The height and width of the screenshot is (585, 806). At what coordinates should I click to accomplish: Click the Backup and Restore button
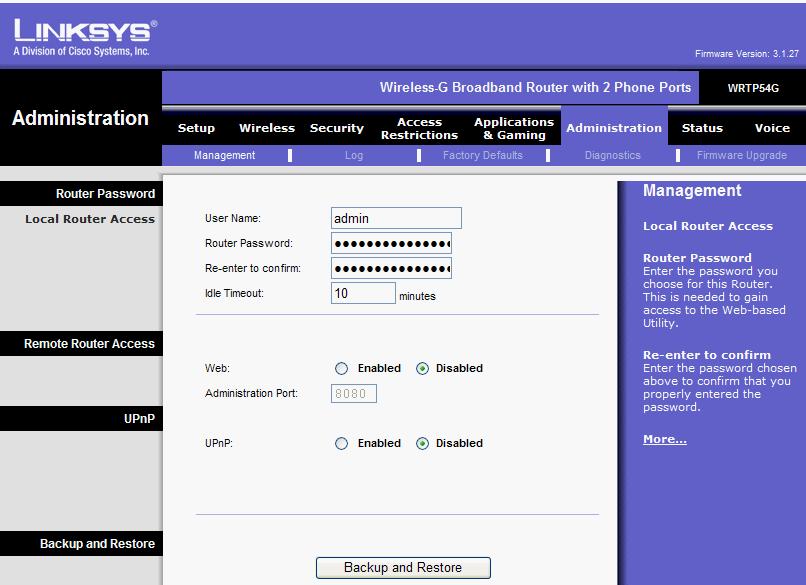tap(403, 568)
